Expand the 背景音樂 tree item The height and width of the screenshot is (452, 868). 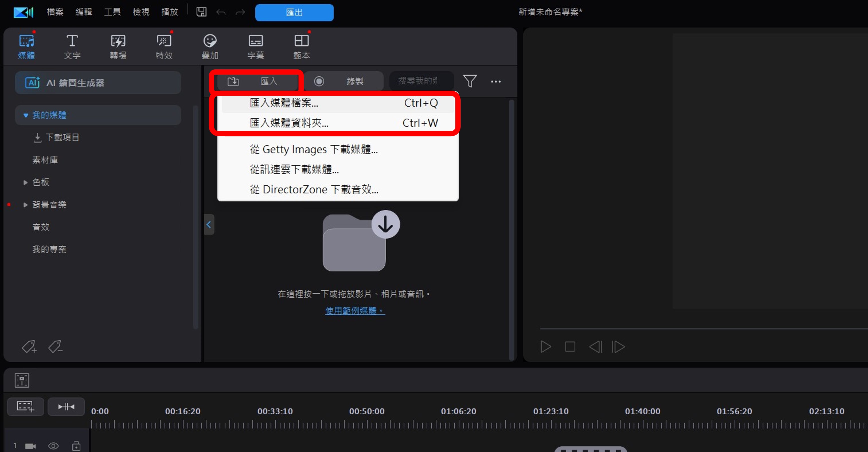[25, 205]
